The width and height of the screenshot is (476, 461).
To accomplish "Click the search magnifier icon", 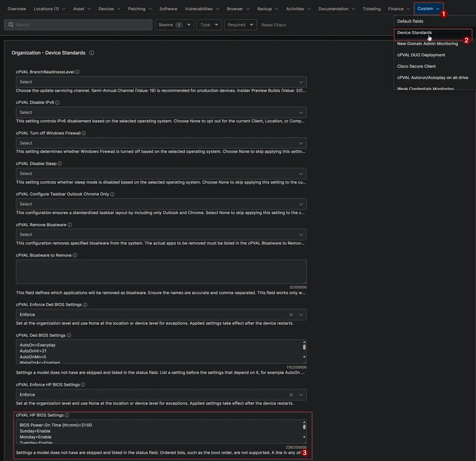I will pyautogui.click(x=11, y=25).
